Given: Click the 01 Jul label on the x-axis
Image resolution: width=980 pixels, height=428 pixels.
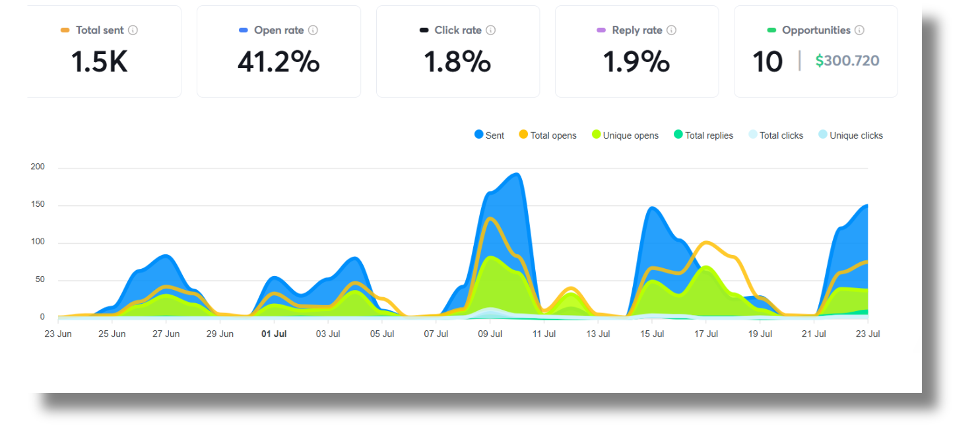Looking at the screenshot, I should coord(274,334).
